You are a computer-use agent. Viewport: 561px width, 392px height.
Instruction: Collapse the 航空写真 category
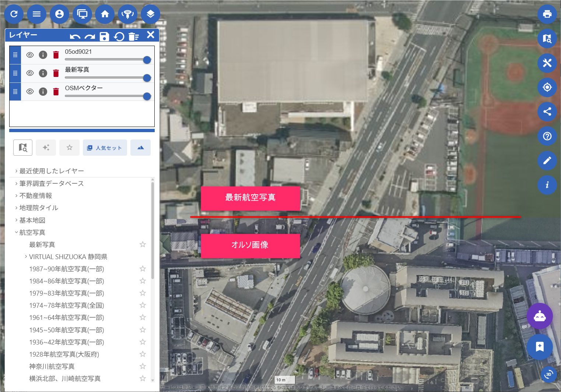pos(32,232)
